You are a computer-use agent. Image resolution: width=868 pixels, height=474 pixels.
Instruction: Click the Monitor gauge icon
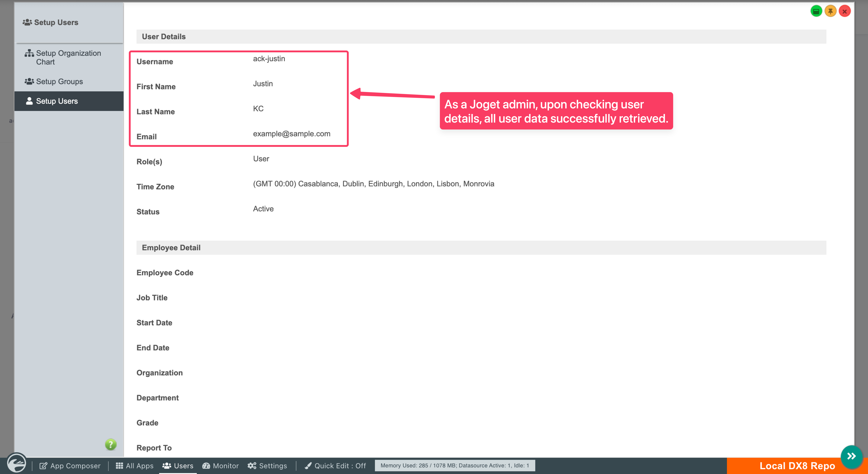point(206,466)
